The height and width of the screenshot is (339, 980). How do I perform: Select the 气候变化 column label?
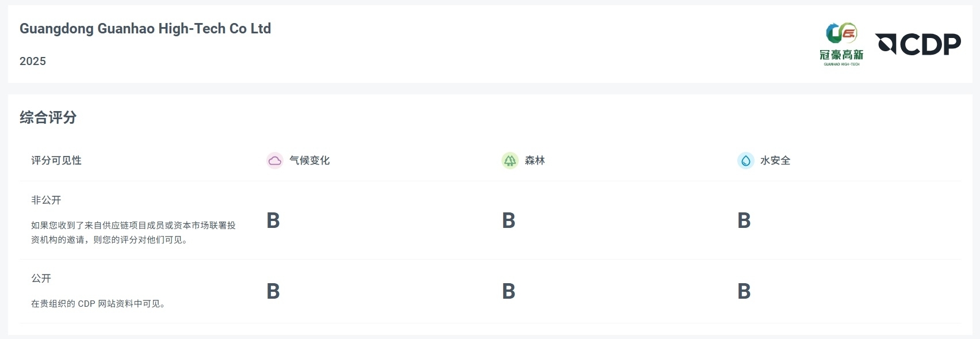click(x=309, y=161)
